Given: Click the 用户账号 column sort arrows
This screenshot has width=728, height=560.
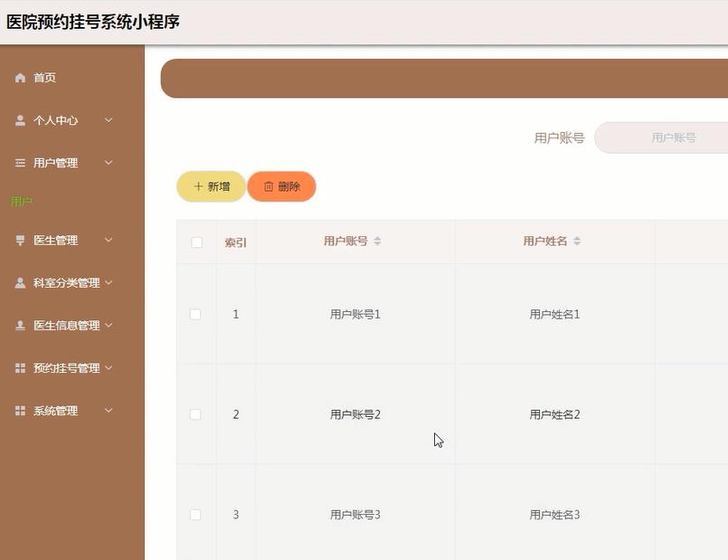Looking at the screenshot, I should [x=379, y=242].
